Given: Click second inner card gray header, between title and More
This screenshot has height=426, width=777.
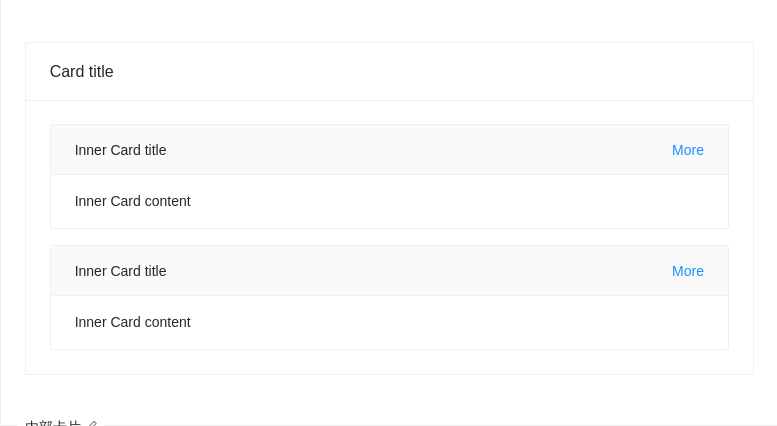Looking at the screenshot, I should [x=420, y=271].
